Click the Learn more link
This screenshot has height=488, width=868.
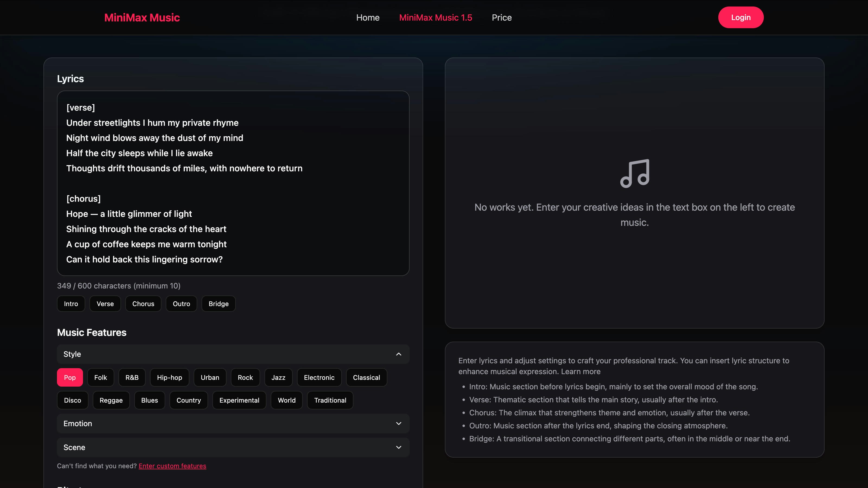point(580,371)
